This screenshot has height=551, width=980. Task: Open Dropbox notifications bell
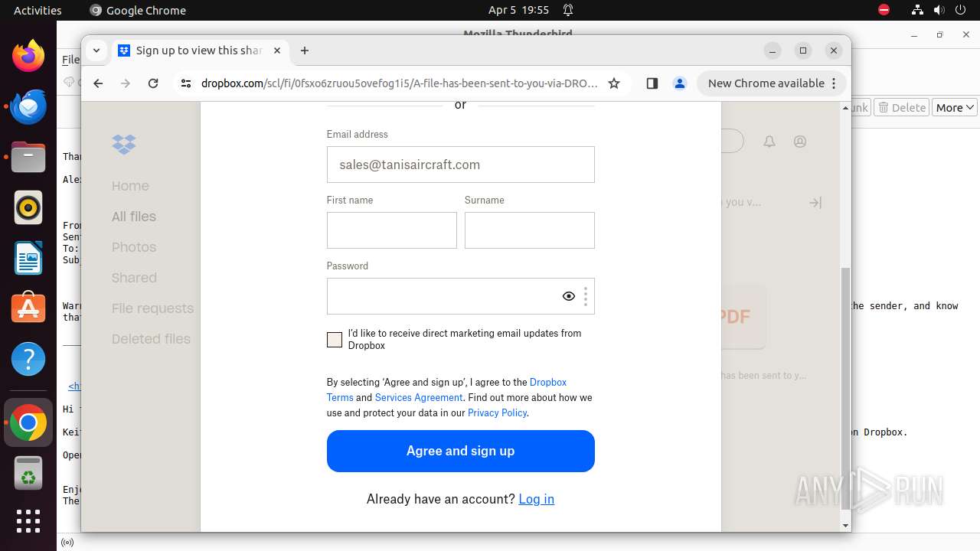click(769, 142)
